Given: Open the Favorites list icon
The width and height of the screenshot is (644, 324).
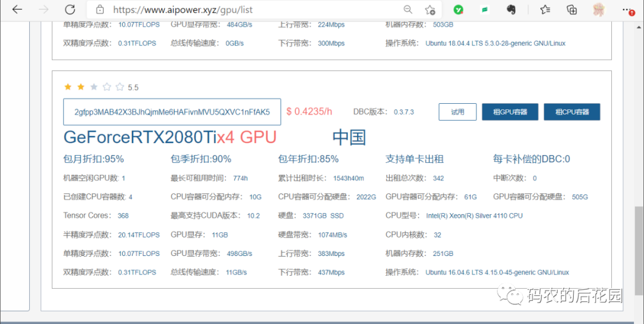Looking at the screenshot, I should 546,10.
